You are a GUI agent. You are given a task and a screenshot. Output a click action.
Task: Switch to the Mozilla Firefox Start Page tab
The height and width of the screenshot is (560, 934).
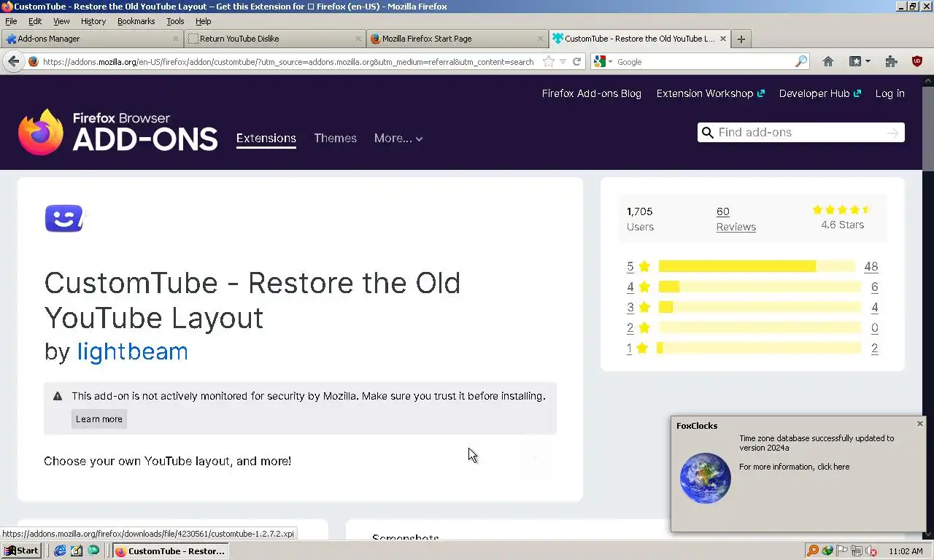(457, 39)
